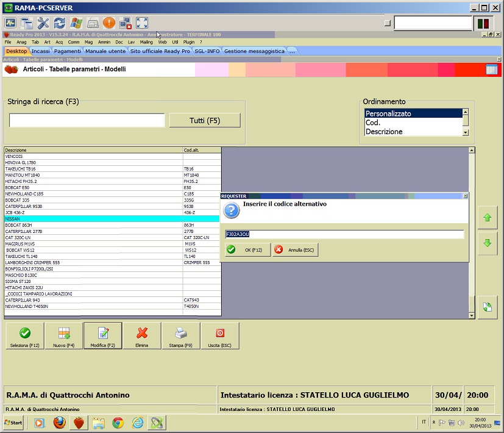
Task: Open the Art menu
Action: pyautogui.click(x=48, y=42)
